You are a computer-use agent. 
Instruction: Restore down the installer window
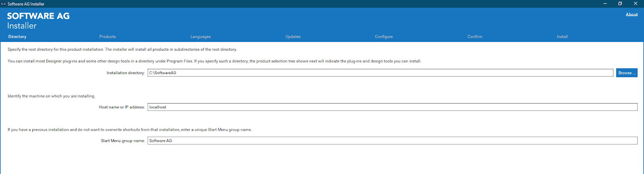[620, 4]
